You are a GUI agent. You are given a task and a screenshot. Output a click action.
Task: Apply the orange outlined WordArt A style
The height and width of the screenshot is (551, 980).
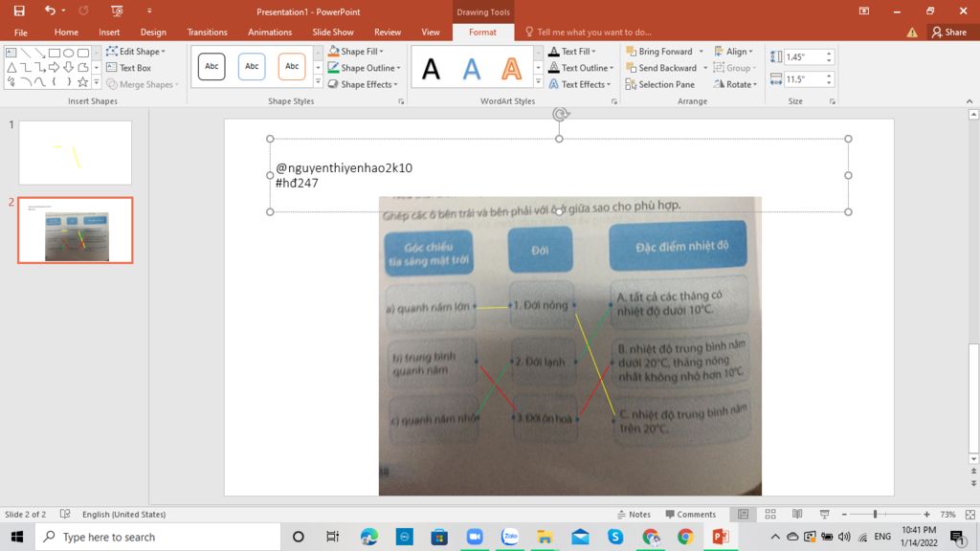pos(511,69)
